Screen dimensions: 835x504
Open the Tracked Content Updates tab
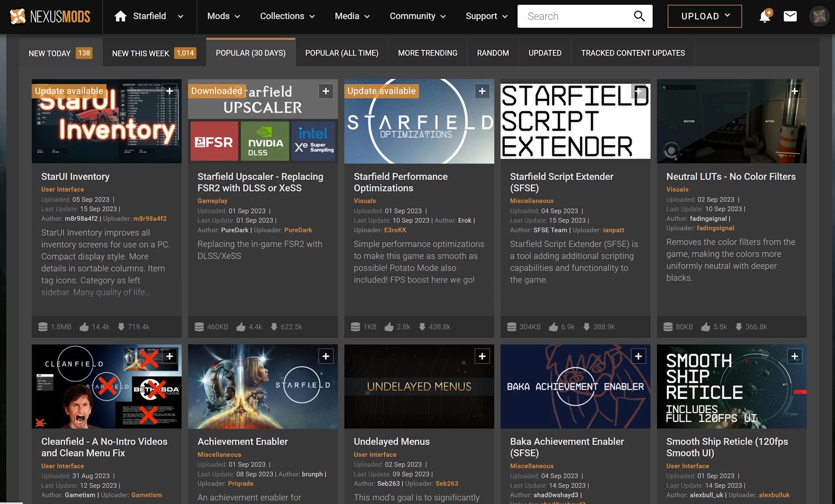pyautogui.click(x=633, y=53)
